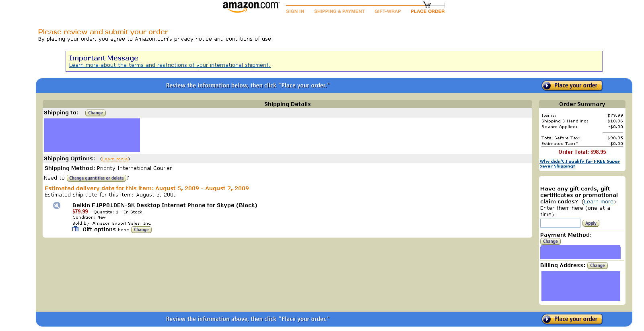
Task: Open the international shipment terms and restrictions link
Action: 170,65
